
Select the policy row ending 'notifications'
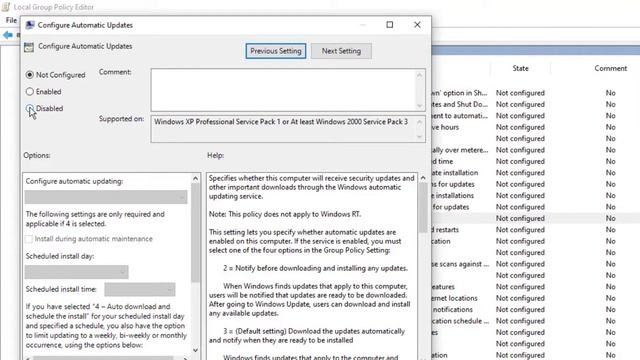click(536, 310)
